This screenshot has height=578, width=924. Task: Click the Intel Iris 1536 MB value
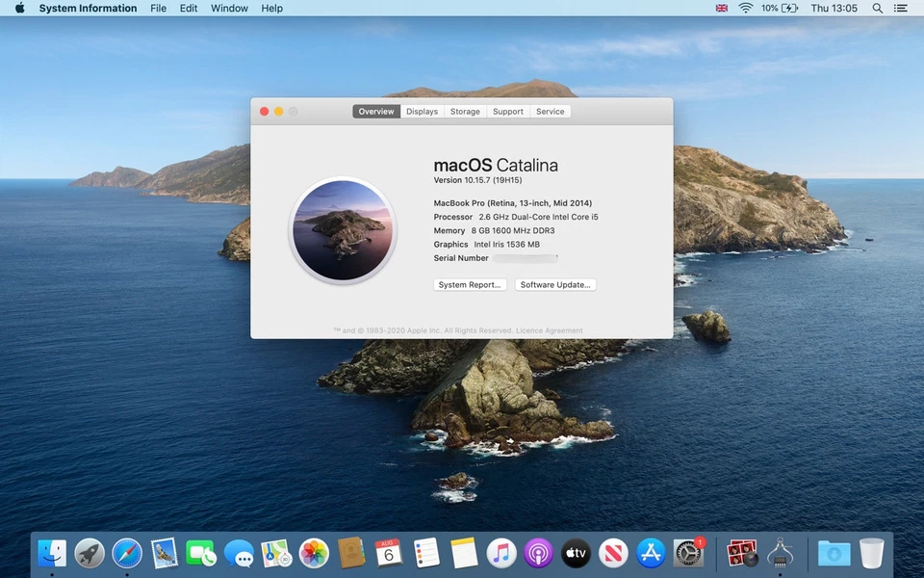pos(507,244)
